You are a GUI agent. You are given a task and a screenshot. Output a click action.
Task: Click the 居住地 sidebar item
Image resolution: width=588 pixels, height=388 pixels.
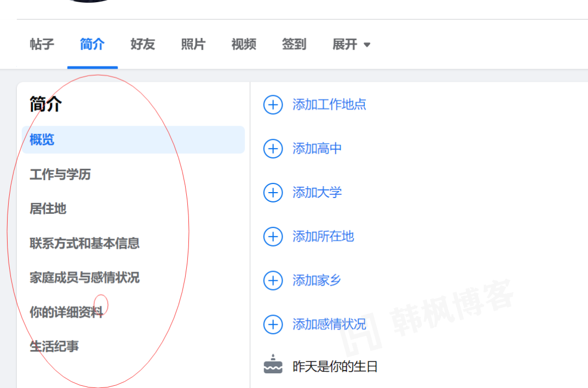[x=48, y=209]
